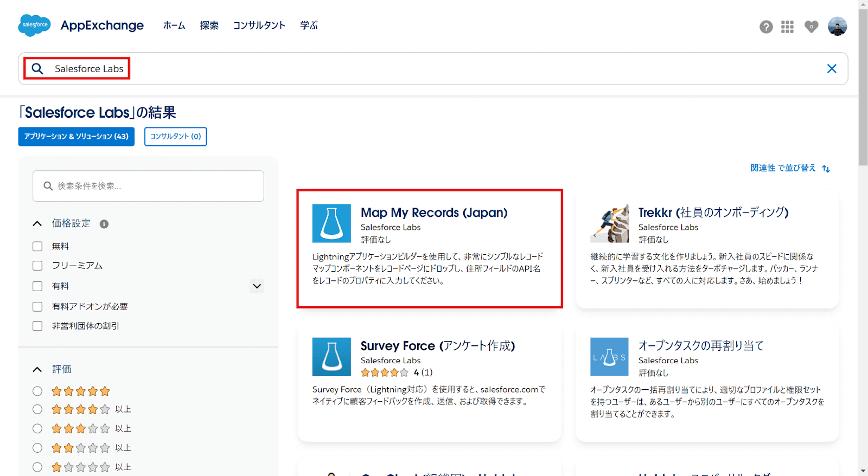Open the help question mark icon
The width and height of the screenshot is (868, 476).
pyautogui.click(x=766, y=27)
